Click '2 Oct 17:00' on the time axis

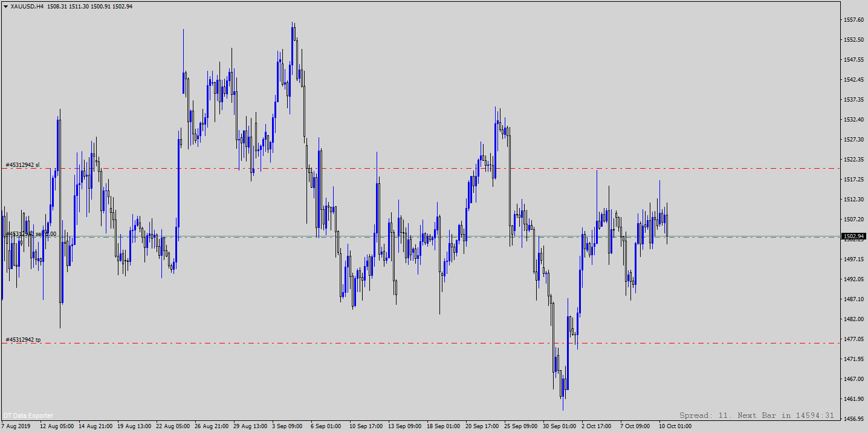tap(597, 426)
